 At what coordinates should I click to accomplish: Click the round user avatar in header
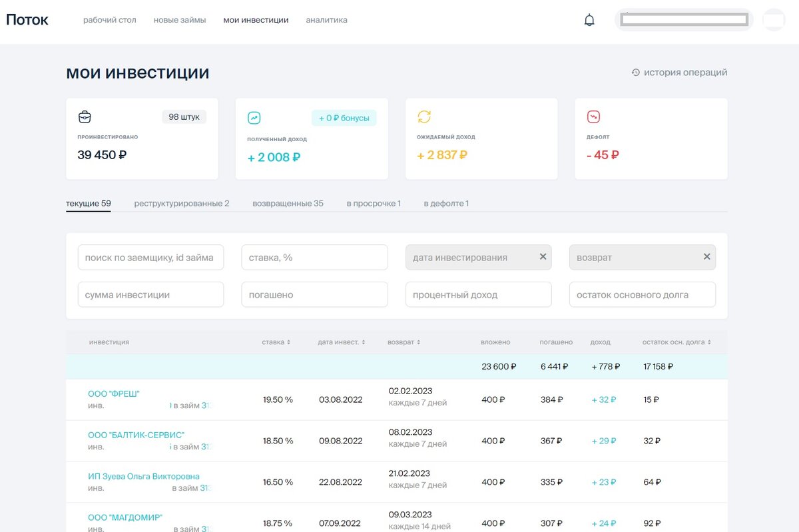pyautogui.click(x=774, y=20)
